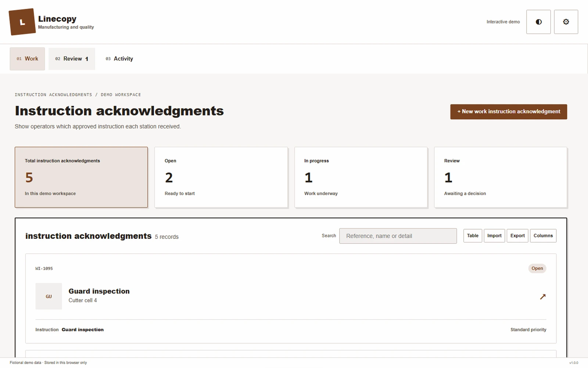The height and width of the screenshot is (368, 588).
Task: Switch to the Review tab
Action: point(72,59)
